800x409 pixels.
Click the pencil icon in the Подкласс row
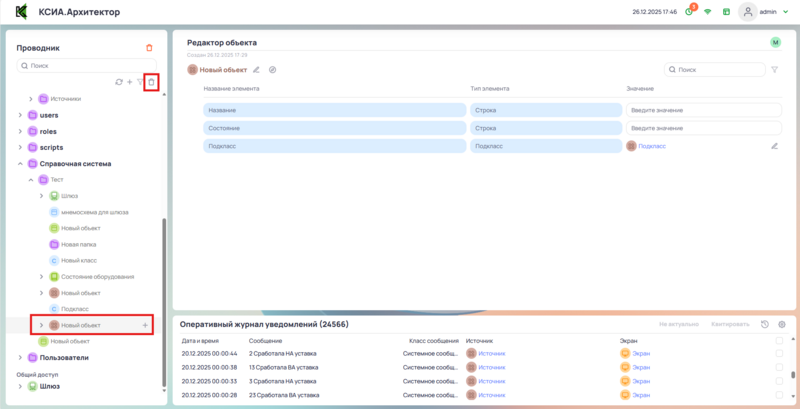(774, 146)
